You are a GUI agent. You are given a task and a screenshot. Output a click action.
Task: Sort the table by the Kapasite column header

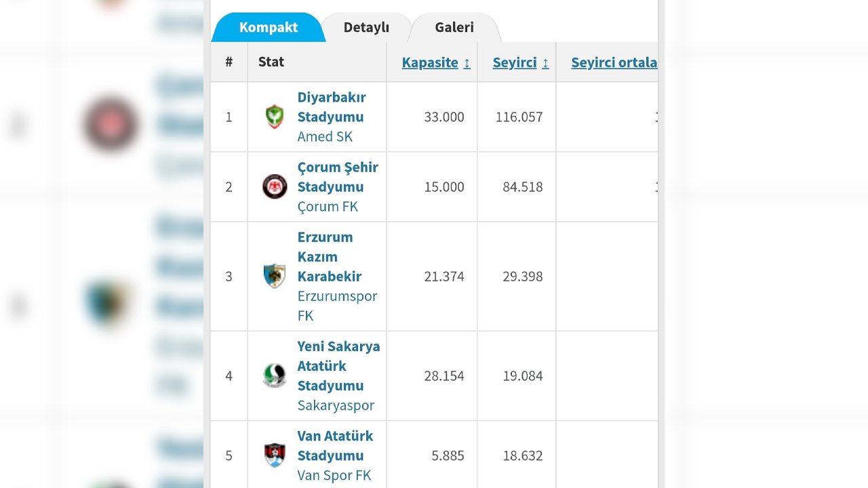[431, 62]
